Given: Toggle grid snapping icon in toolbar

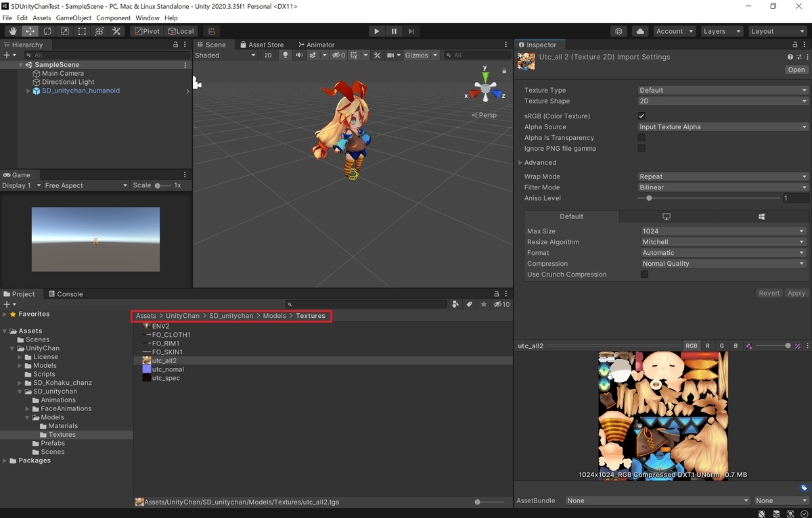Looking at the screenshot, I should point(212,31).
